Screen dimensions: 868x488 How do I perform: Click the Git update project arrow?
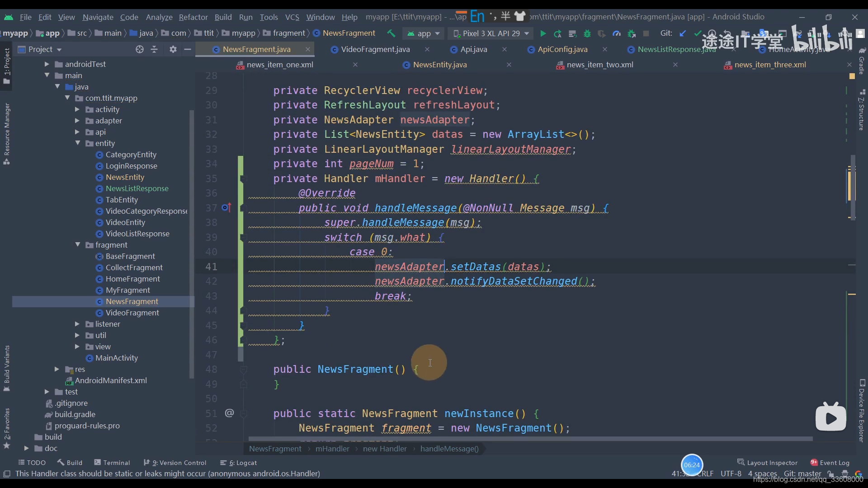[683, 33]
